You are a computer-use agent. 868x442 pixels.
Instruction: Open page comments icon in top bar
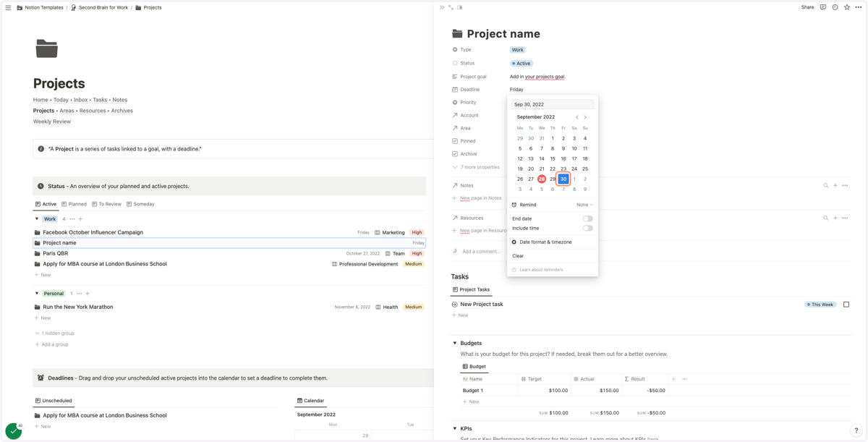[823, 7]
